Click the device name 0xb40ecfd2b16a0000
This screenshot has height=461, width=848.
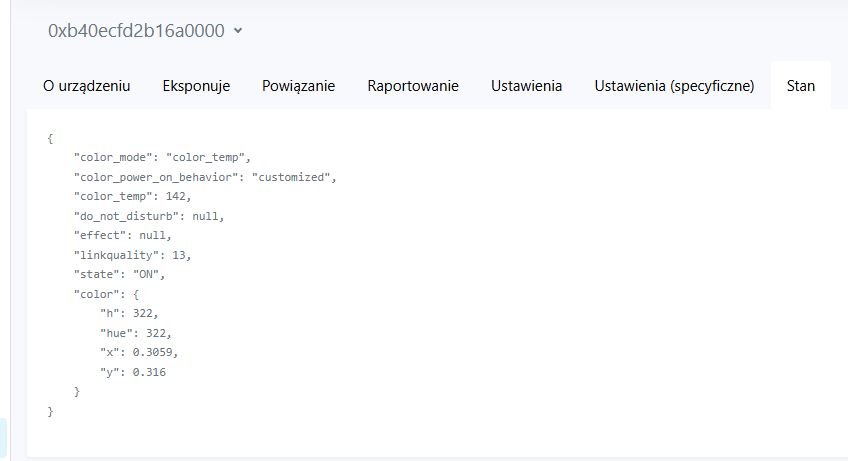click(136, 31)
